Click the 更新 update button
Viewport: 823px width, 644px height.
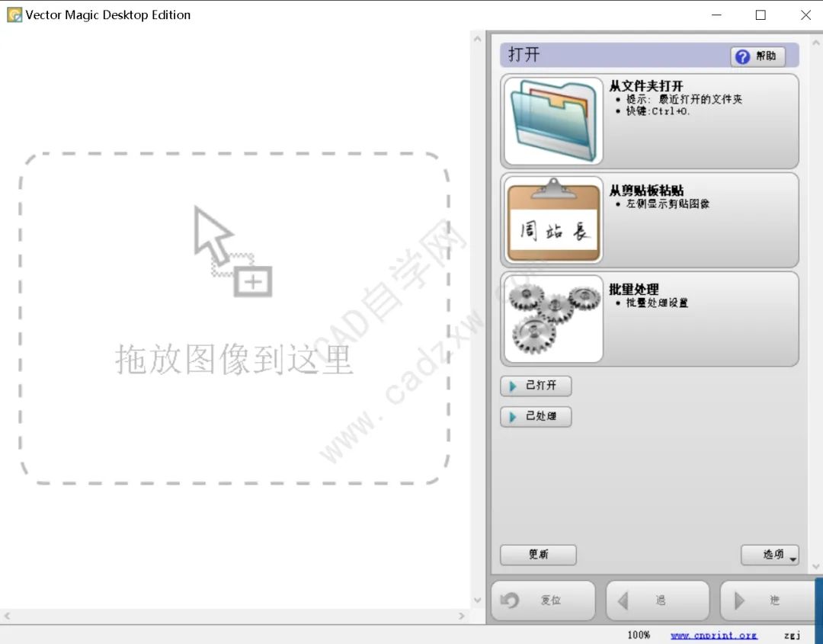tap(538, 554)
